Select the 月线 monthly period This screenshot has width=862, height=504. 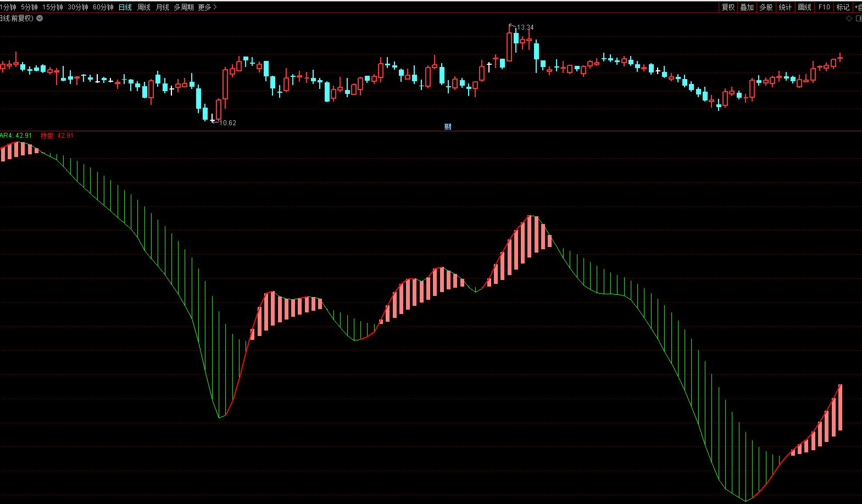point(163,7)
